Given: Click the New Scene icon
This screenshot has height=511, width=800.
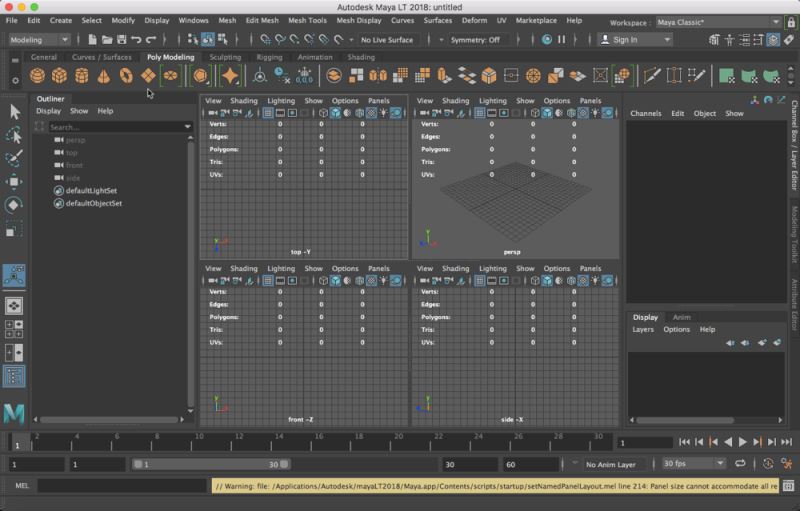Looking at the screenshot, I should (x=92, y=39).
